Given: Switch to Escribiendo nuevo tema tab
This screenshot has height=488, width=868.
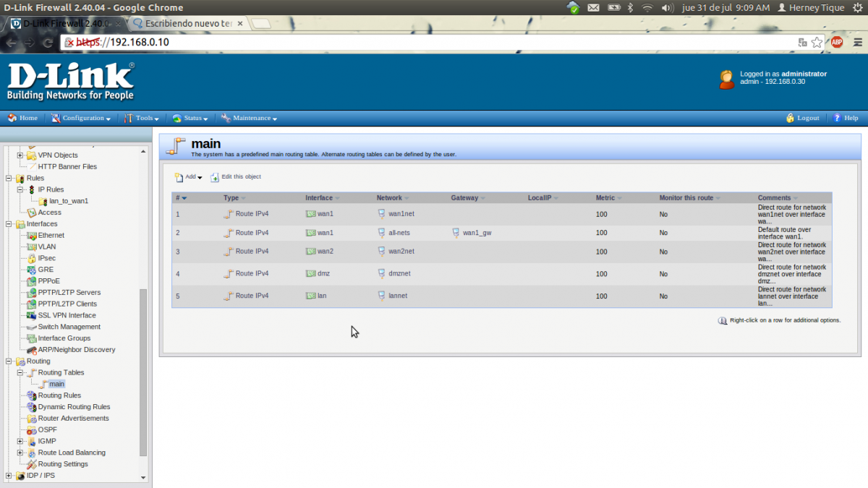Looking at the screenshot, I should click(x=190, y=23).
